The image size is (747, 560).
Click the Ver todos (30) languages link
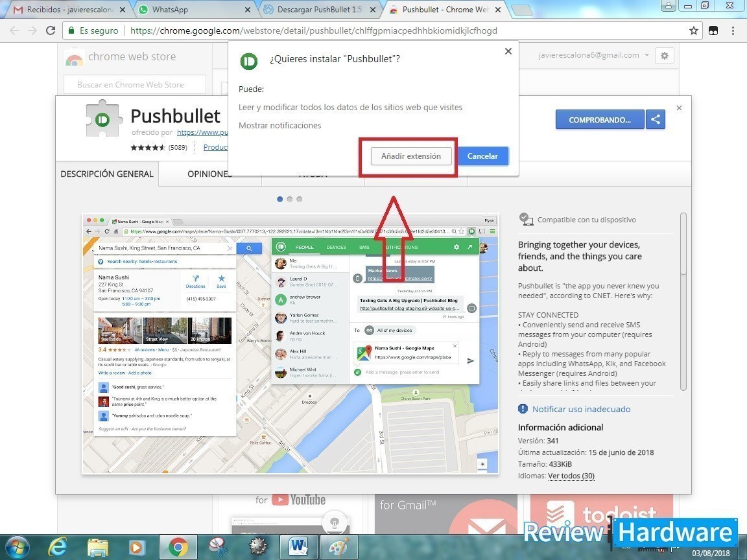tap(571, 476)
